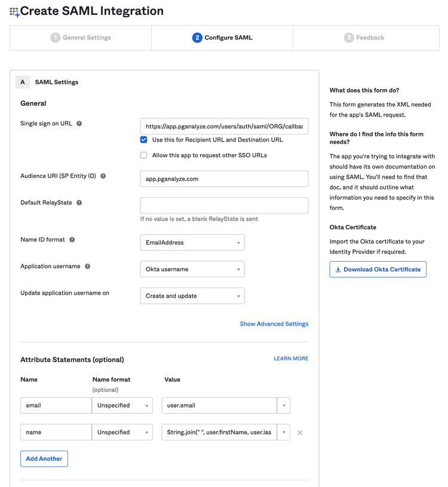Select the Configure SAML step tab
Image resolution: width=448 pixels, height=487 pixels.
click(222, 38)
